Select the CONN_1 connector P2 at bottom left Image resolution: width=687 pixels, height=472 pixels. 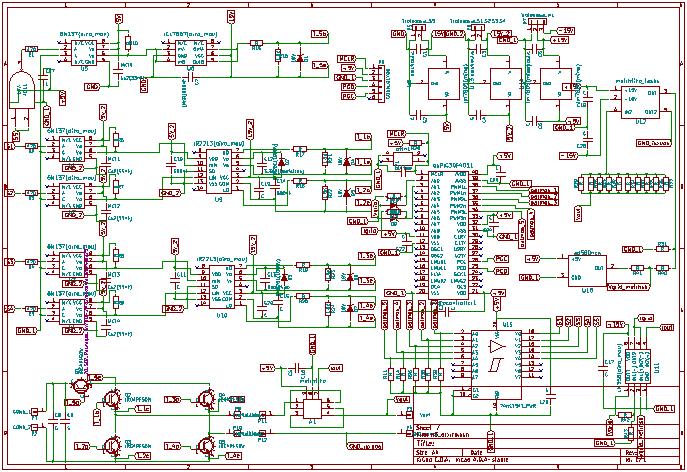point(35,427)
